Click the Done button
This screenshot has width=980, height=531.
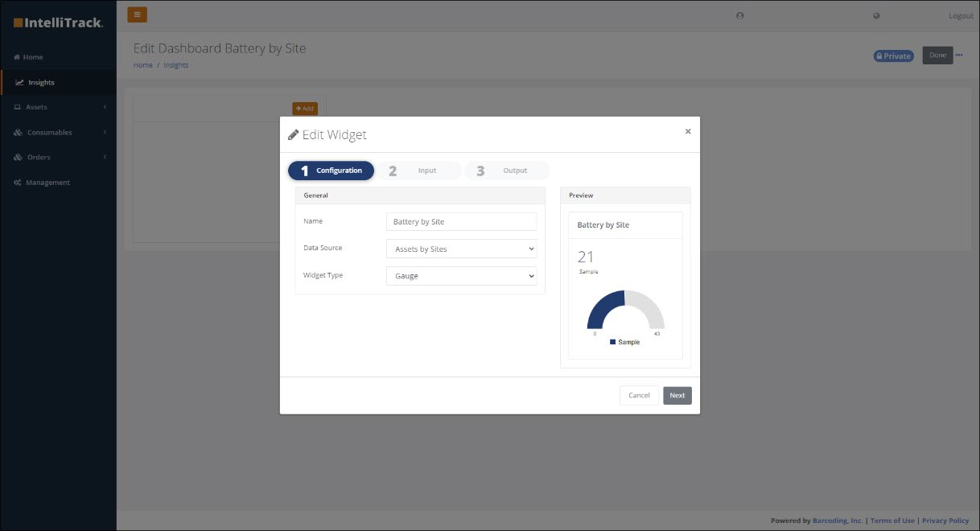[x=937, y=56]
